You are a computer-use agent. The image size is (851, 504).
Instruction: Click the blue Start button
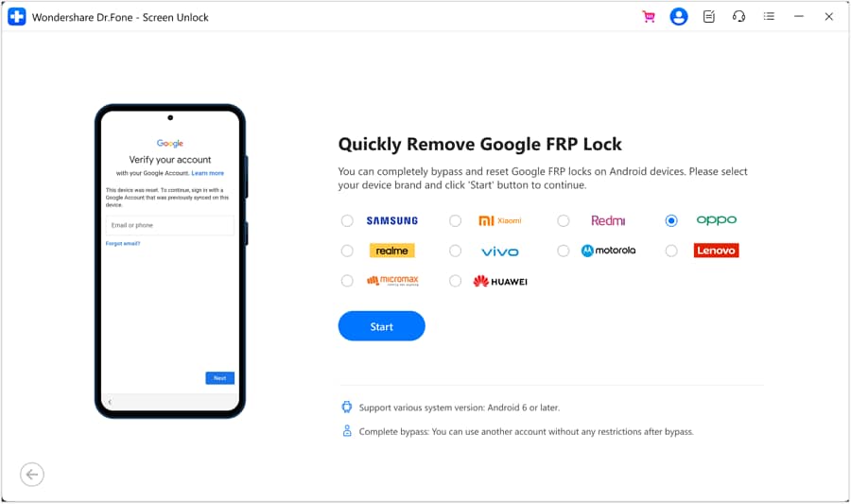(382, 326)
